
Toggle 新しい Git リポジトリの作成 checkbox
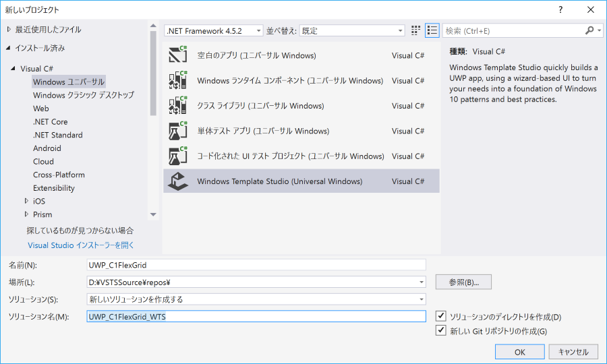tap(441, 330)
